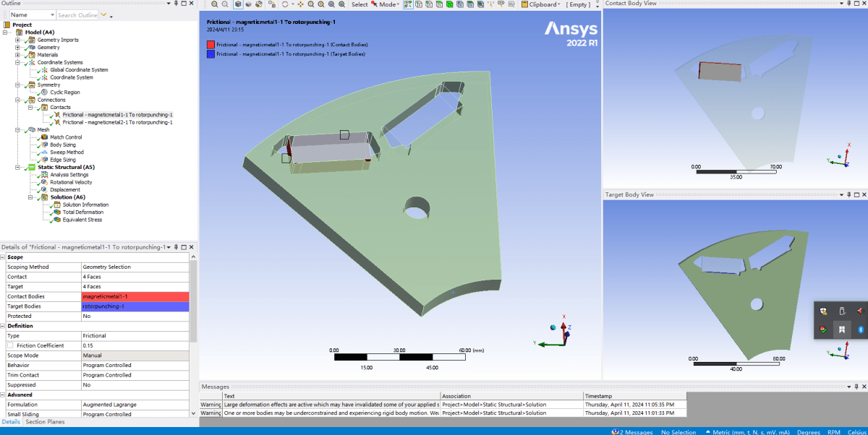Click in the Search Outline field
Viewport: 868px width, 435px height.
tap(77, 14)
